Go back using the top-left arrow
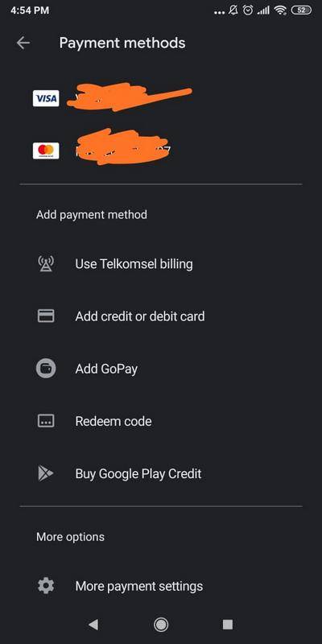The height and width of the screenshot is (644, 322). (23, 43)
